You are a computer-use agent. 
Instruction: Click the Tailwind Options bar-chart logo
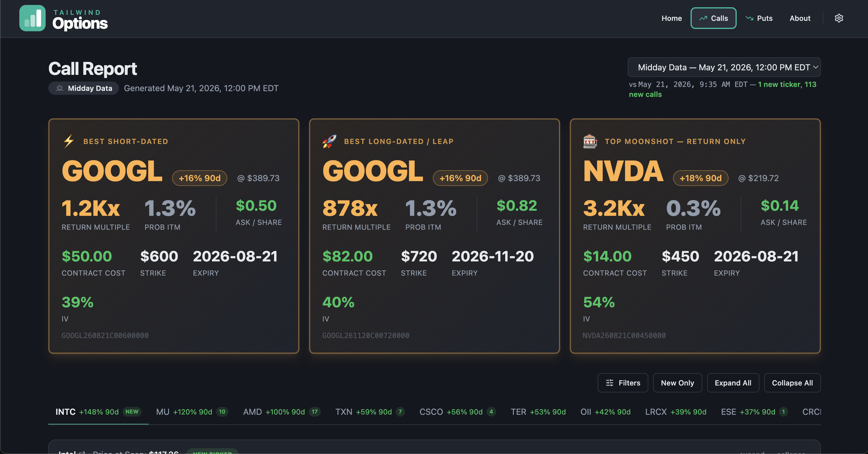pos(32,18)
